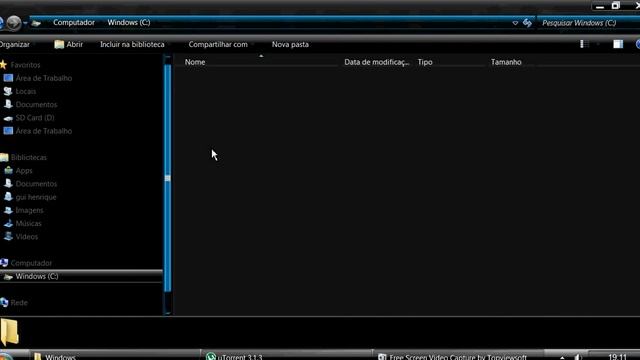Click the SD Card (D) drive icon

(x=8, y=118)
